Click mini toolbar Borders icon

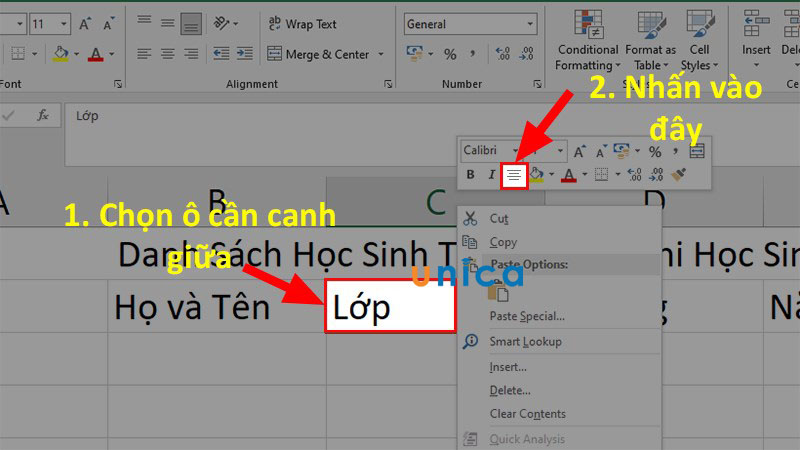pos(602,175)
